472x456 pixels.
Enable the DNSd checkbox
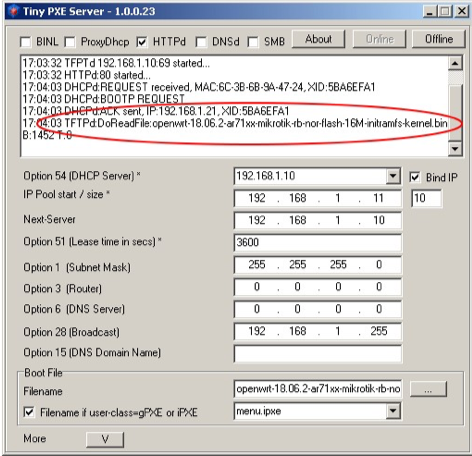point(201,42)
